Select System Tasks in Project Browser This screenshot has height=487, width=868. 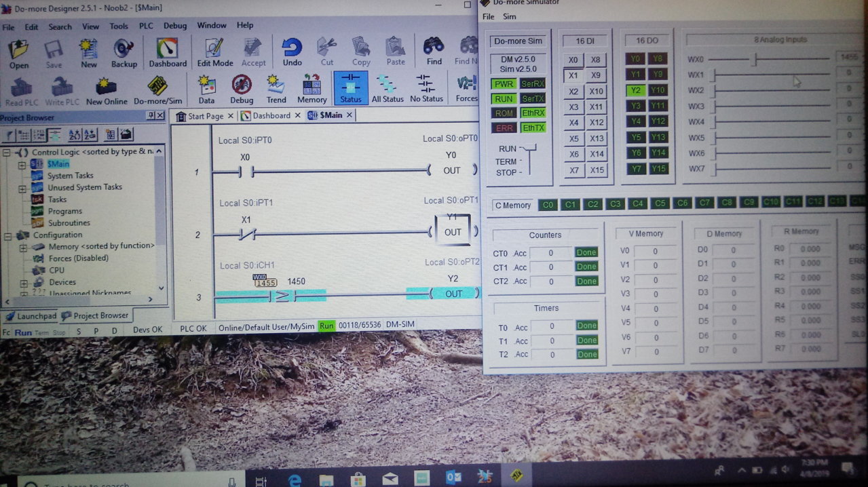click(x=70, y=176)
